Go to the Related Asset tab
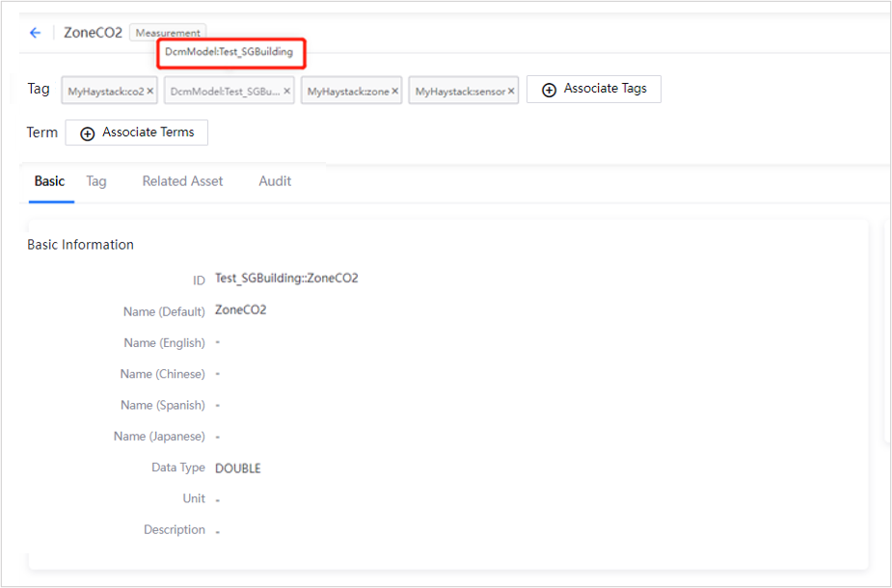This screenshot has width=892, height=588. (x=182, y=181)
